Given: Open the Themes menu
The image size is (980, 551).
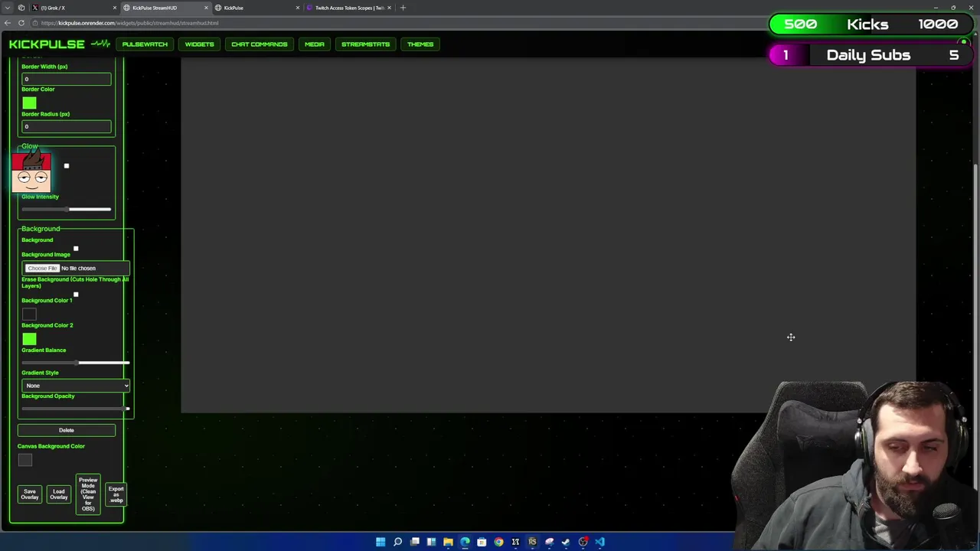Looking at the screenshot, I should click(420, 44).
